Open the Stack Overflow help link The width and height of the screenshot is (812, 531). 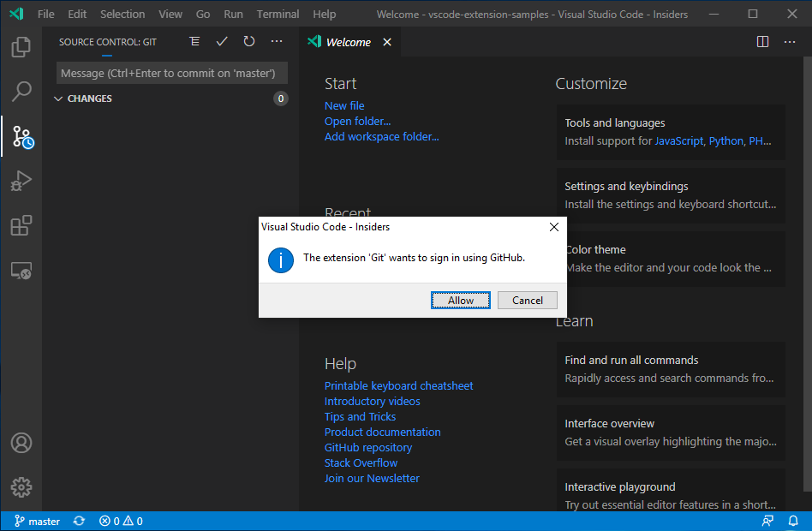361,462
